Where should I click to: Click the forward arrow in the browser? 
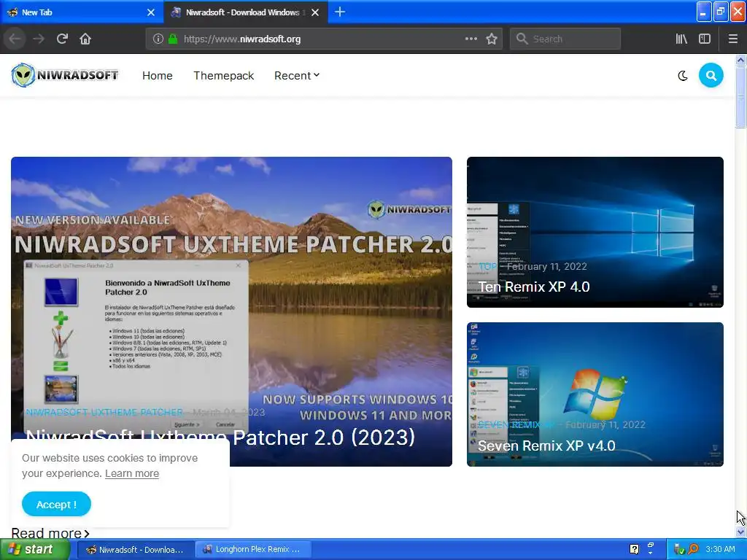click(39, 39)
